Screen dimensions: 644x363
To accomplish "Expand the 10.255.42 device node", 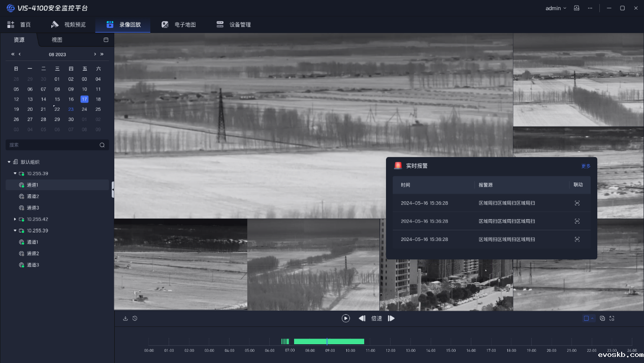I will [x=15, y=219].
